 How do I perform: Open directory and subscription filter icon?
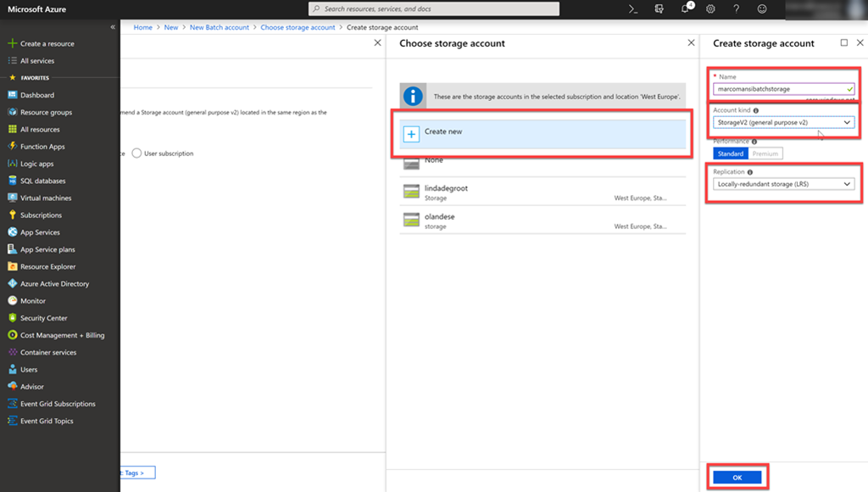(x=659, y=8)
